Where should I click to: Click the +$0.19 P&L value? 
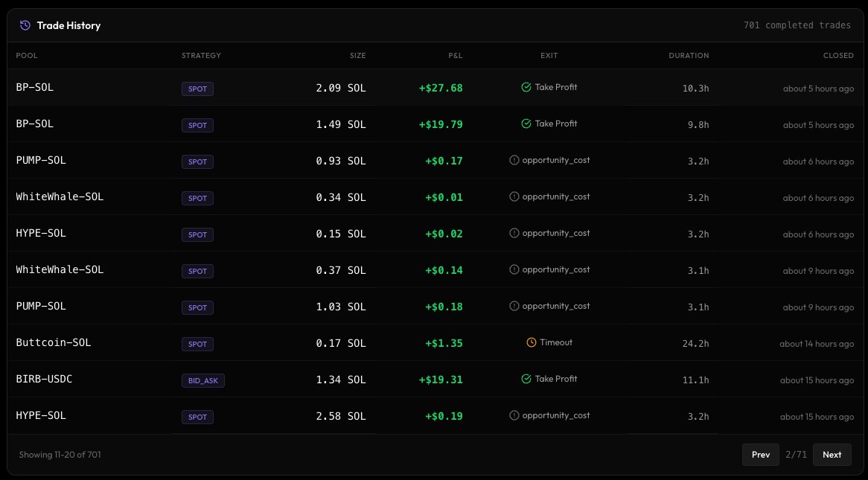point(444,416)
